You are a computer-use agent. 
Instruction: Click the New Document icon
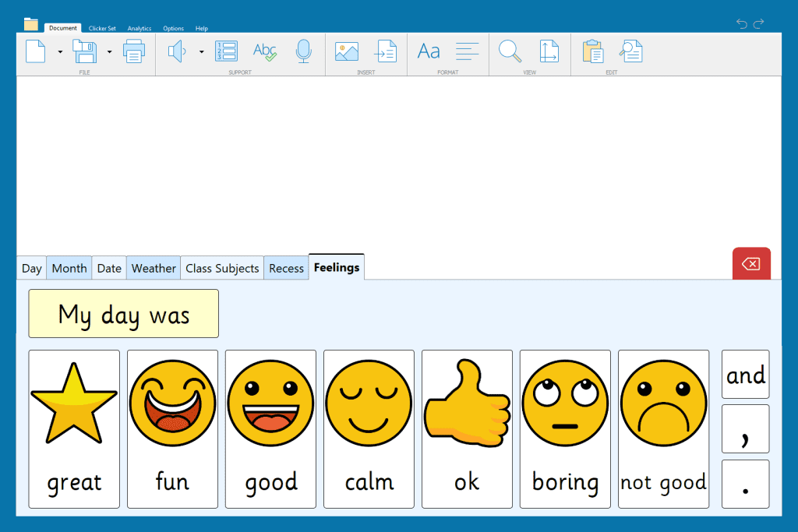(x=36, y=51)
